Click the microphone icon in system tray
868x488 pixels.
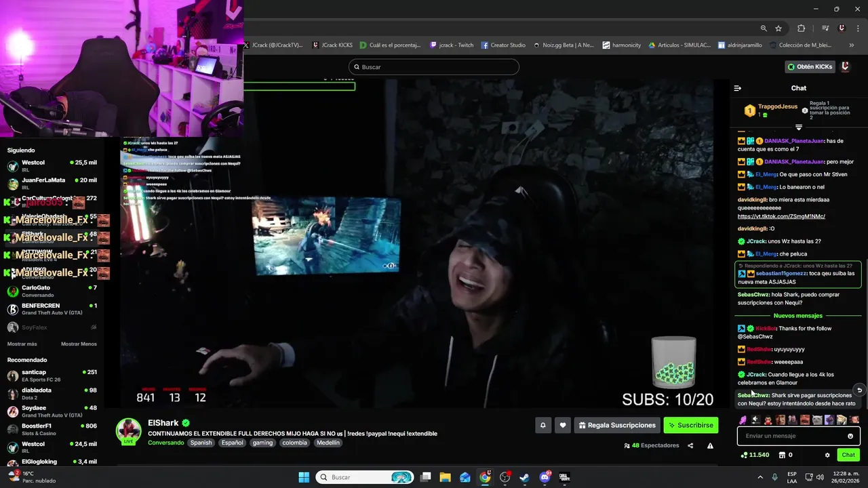click(x=774, y=477)
